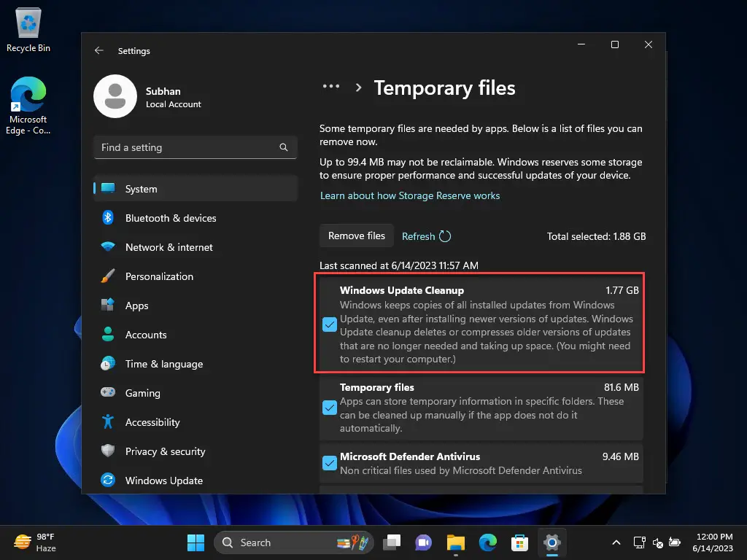This screenshot has height=560, width=747.
Task: Open the weather widget showing Haze
Action: point(35,542)
